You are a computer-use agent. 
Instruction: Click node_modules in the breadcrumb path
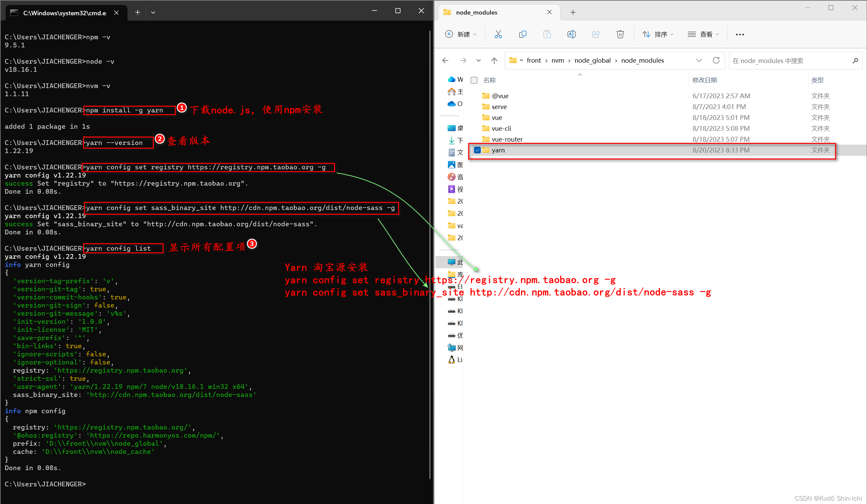642,61
